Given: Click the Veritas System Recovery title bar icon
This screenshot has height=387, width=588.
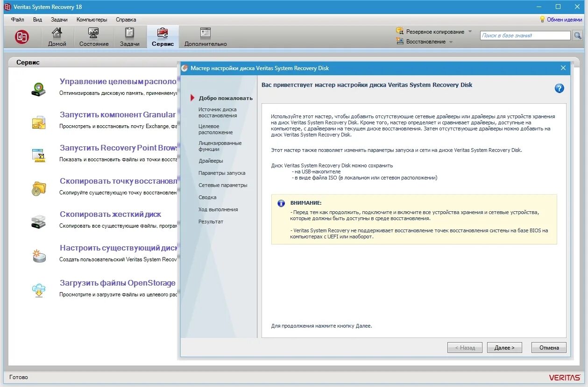Looking at the screenshot, I should [7, 7].
